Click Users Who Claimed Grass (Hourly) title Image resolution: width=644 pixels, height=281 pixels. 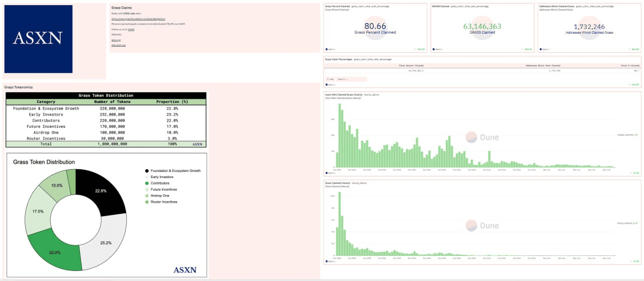[344, 95]
